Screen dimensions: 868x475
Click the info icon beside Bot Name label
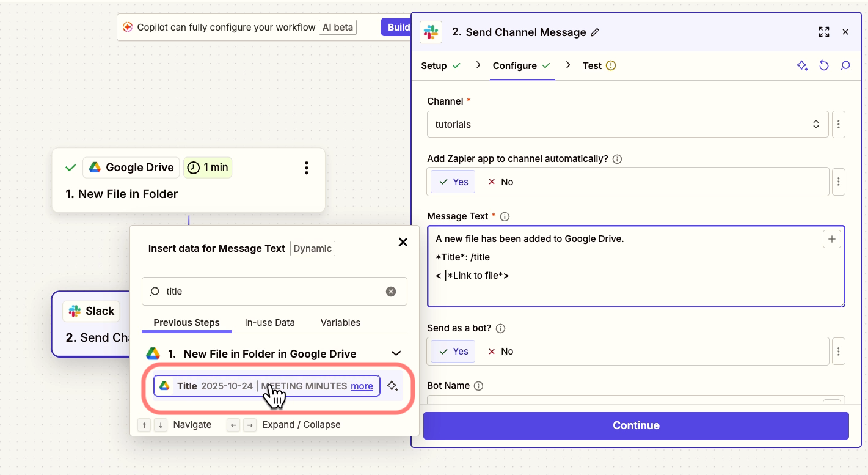478,386
